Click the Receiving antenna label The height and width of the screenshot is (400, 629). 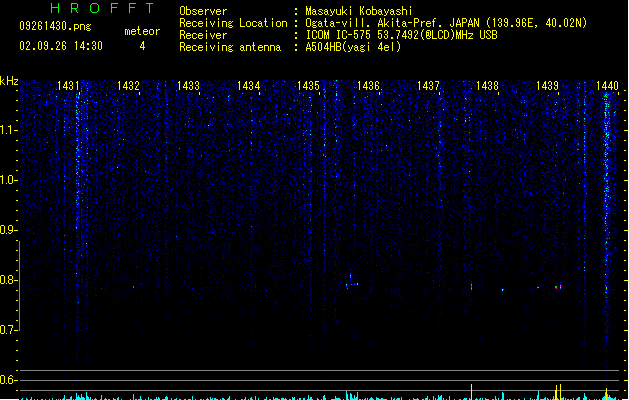click(230, 47)
